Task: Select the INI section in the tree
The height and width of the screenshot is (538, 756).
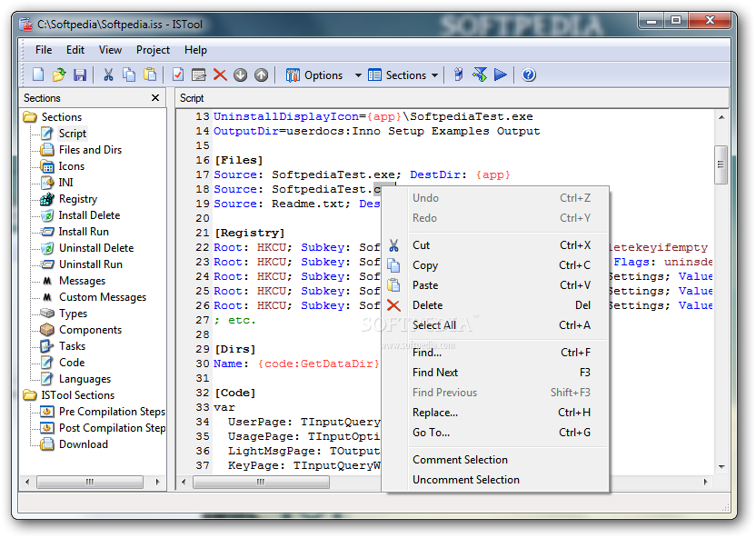Action: tap(65, 183)
